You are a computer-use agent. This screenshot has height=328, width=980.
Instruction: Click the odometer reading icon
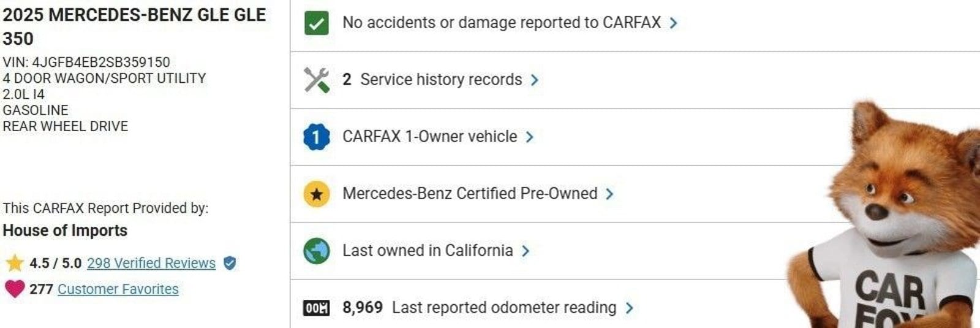tap(316, 308)
